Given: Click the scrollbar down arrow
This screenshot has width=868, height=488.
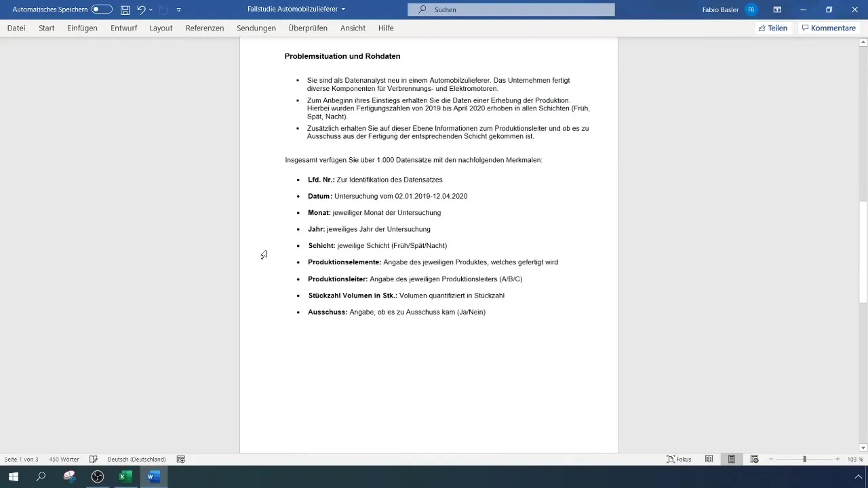Looking at the screenshot, I should (x=863, y=447).
